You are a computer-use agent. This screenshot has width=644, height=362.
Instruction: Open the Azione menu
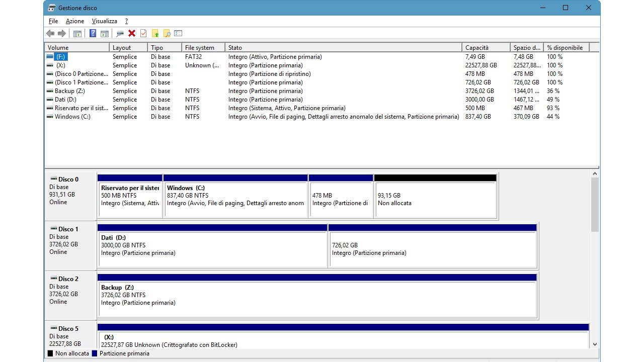(x=75, y=21)
